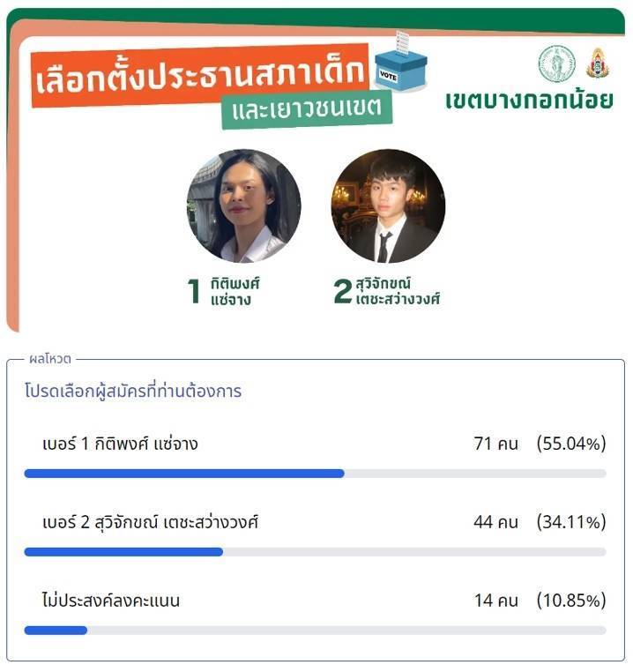Click the green และเยาวชนเขต subtitle banner
This screenshot has width=633, height=672.
[x=307, y=108]
